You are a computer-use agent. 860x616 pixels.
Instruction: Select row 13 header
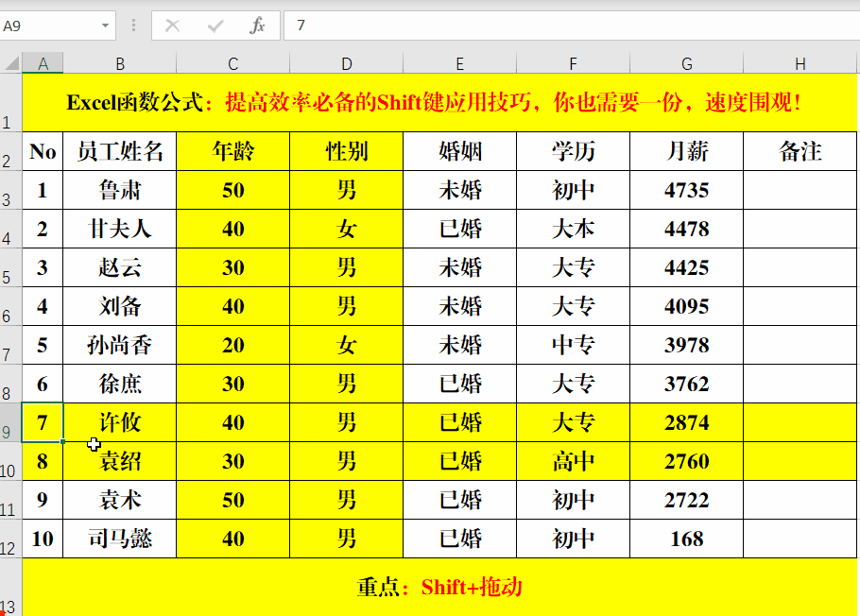[10, 587]
